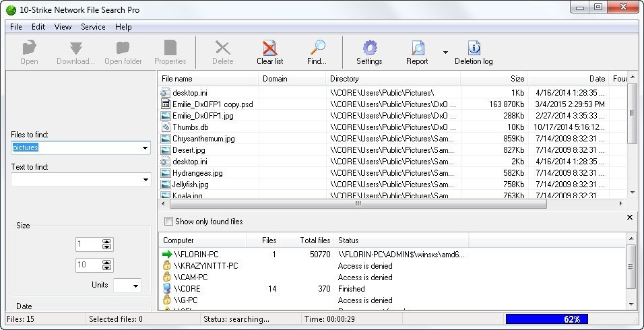Image resolution: width=644 pixels, height=330 pixels.
Task: Click the Status: searching... status bar text
Action: (x=236, y=319)
